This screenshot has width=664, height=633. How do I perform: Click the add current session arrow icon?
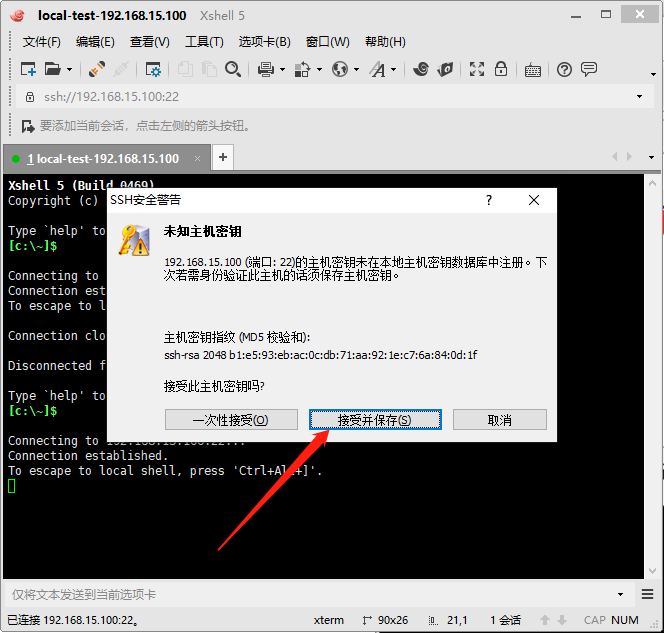click(x=28, y=126)
